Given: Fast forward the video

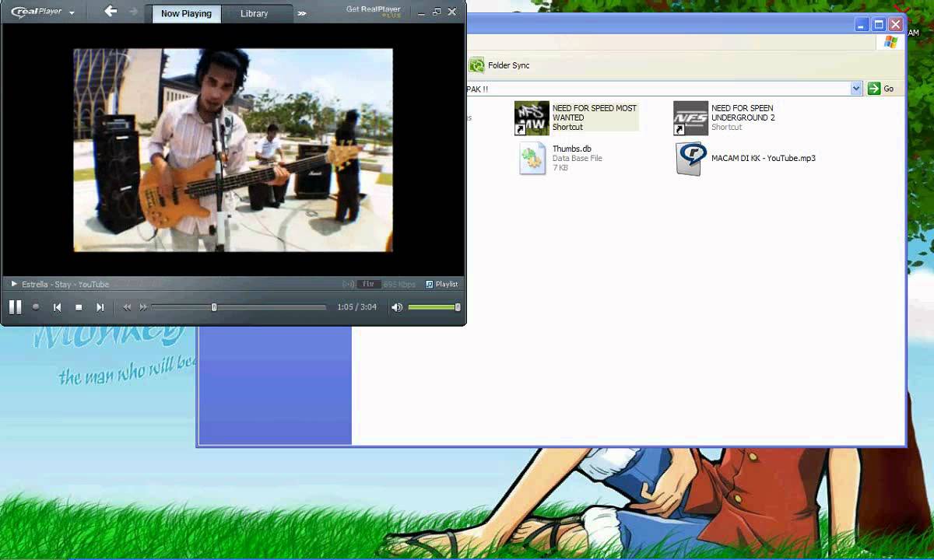Looking at the screenshot, I should [143, 307].
